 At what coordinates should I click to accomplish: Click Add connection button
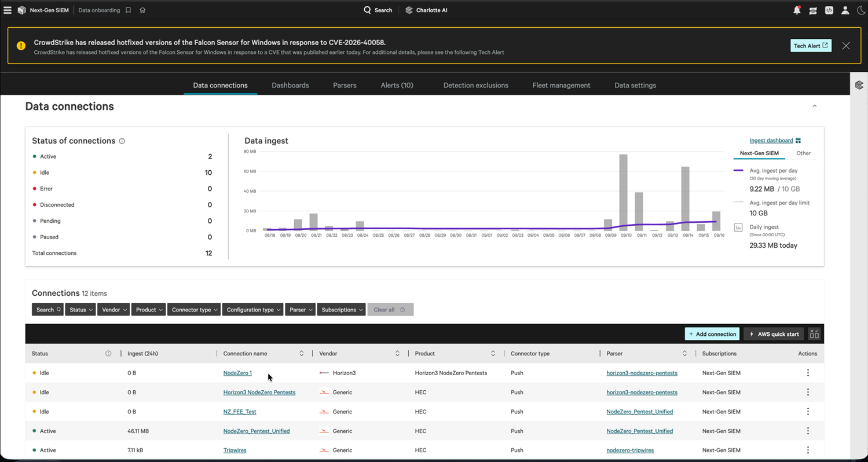pos(712,334)
